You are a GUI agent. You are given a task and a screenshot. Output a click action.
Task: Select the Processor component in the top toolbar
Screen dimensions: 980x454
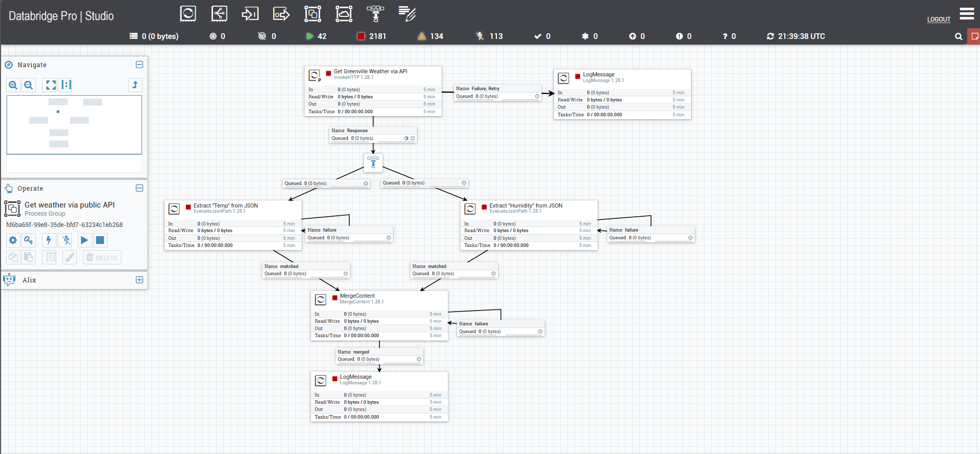(188, 13)
